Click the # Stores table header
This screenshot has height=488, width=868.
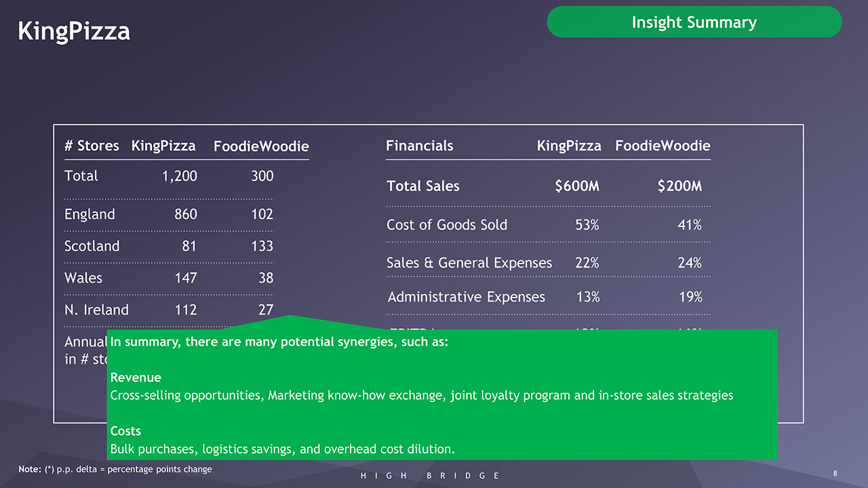91,146
